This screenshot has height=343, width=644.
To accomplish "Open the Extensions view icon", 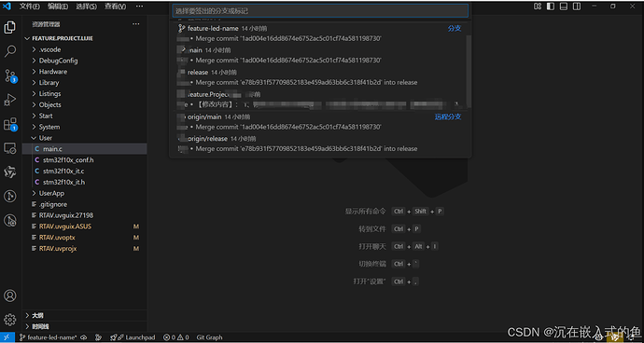I will point(10,124).
